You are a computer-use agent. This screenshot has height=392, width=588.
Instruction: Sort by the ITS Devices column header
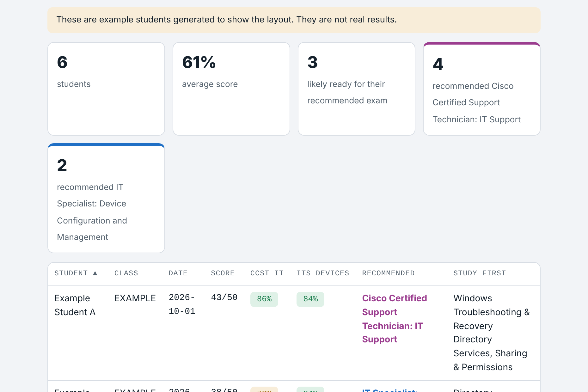coord(323,273)
